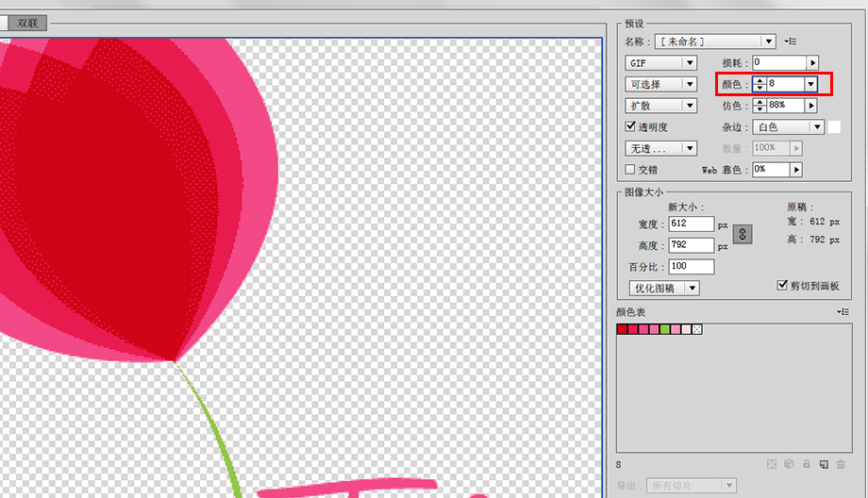Viewport: 868px width, 498px height.
Task: Enable the 交错 interlaced checkbox
Action: pos(631,170)
